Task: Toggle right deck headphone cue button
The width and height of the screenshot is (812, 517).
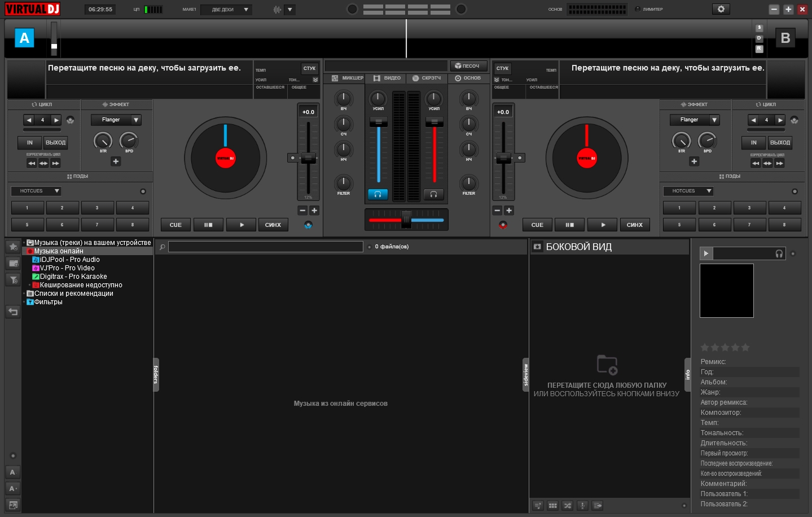Action: tap(433, 194)
